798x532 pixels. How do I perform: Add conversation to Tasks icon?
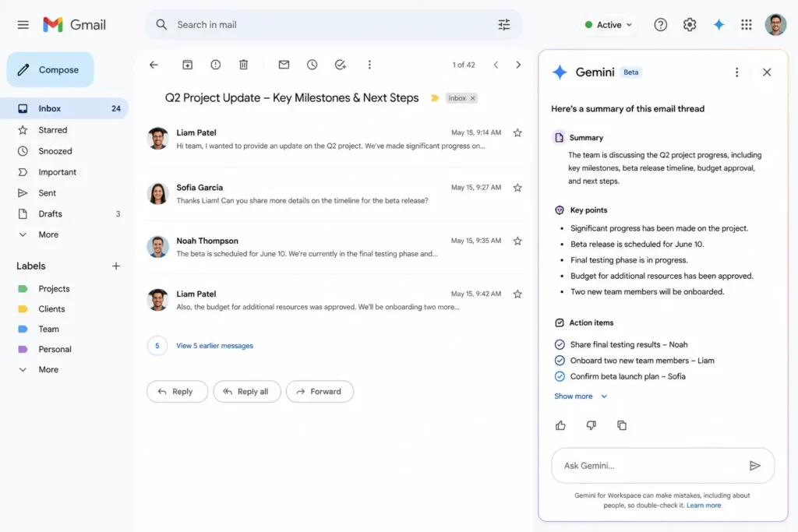pyautogui.click(x=340, y=65)
